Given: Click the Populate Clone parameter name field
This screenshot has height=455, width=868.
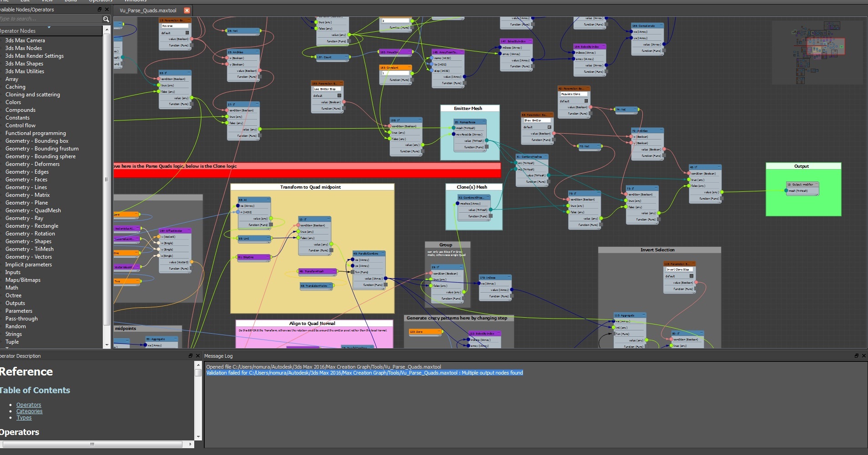Looking at the screenshot, I should pyautogui.click(x=574, y=94).
